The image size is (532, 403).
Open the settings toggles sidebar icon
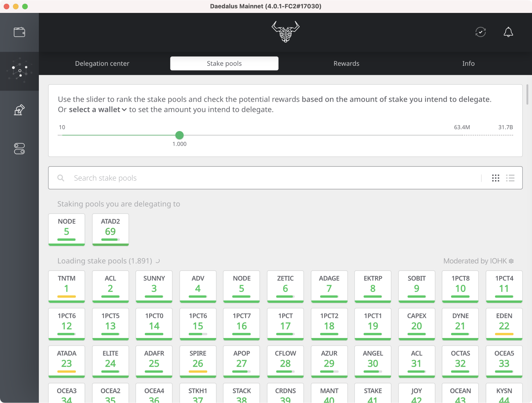pos(19,149)
